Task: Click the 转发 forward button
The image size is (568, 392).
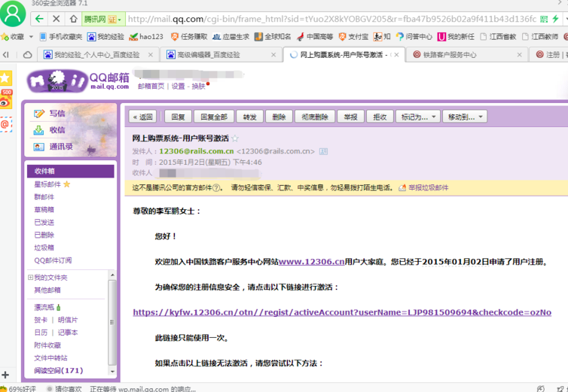Action: [249, 117]
